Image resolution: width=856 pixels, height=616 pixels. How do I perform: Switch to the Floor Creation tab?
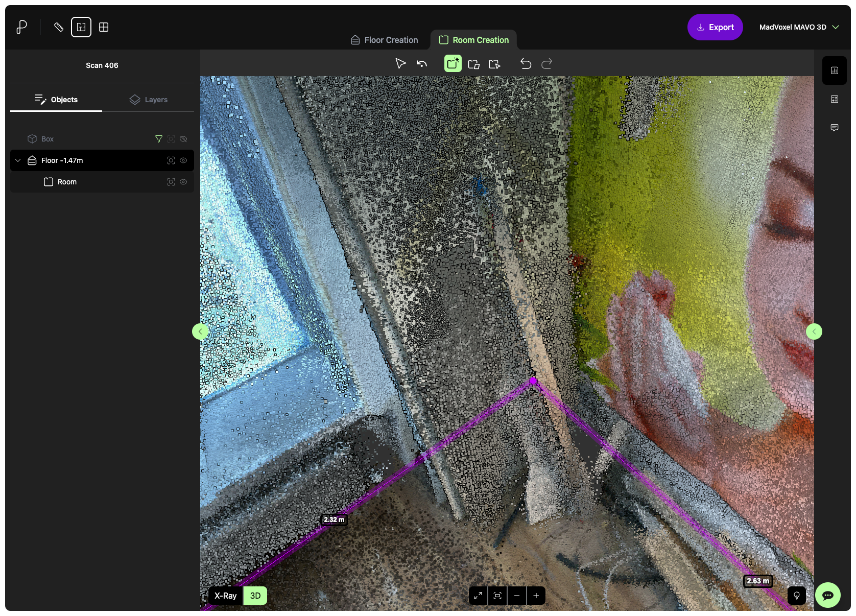tap(384, 40)
